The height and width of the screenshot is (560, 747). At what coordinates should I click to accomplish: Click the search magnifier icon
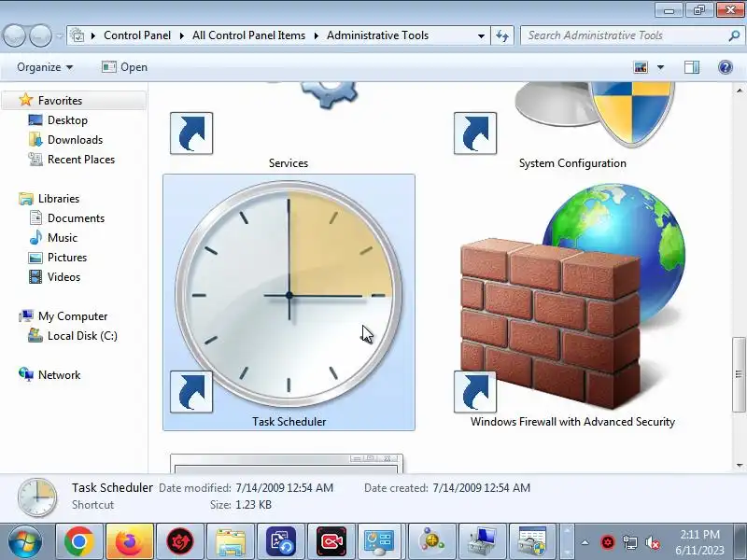point(734,35)
